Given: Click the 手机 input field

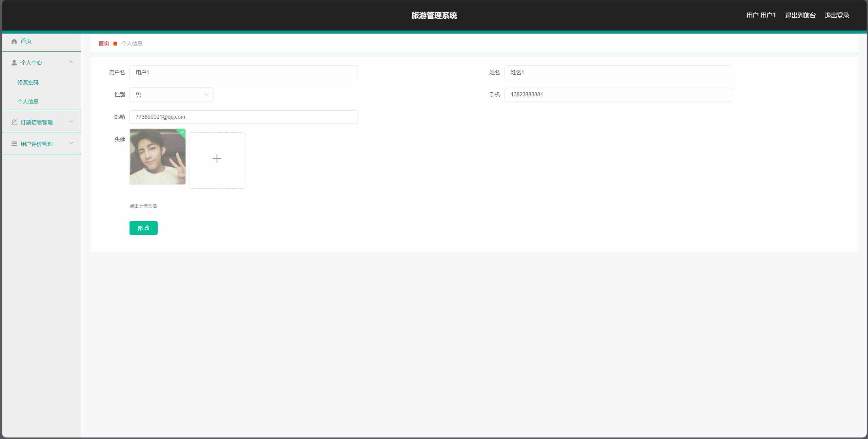Looking at the screenshot, I should 618,95.
